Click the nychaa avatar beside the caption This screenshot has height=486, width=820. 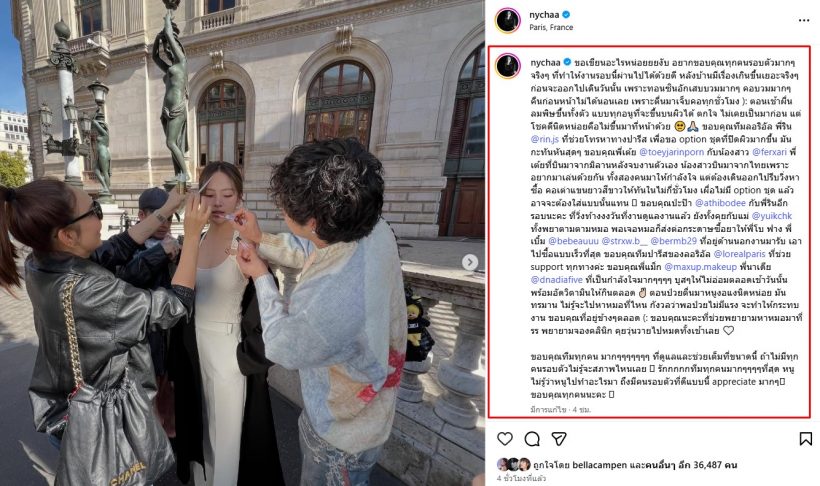508,66
